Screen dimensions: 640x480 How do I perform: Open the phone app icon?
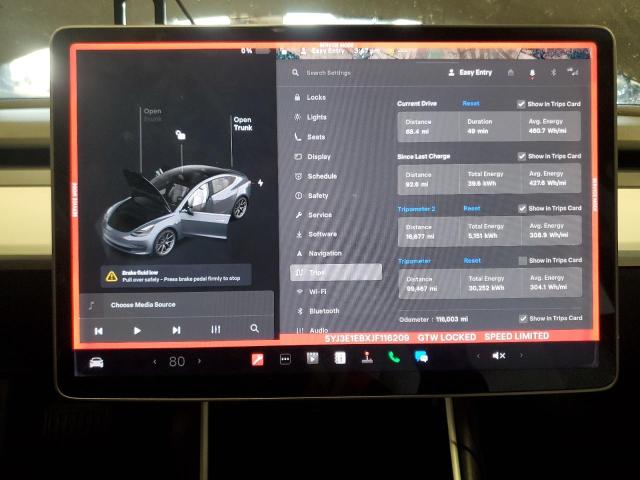(394, 358)
